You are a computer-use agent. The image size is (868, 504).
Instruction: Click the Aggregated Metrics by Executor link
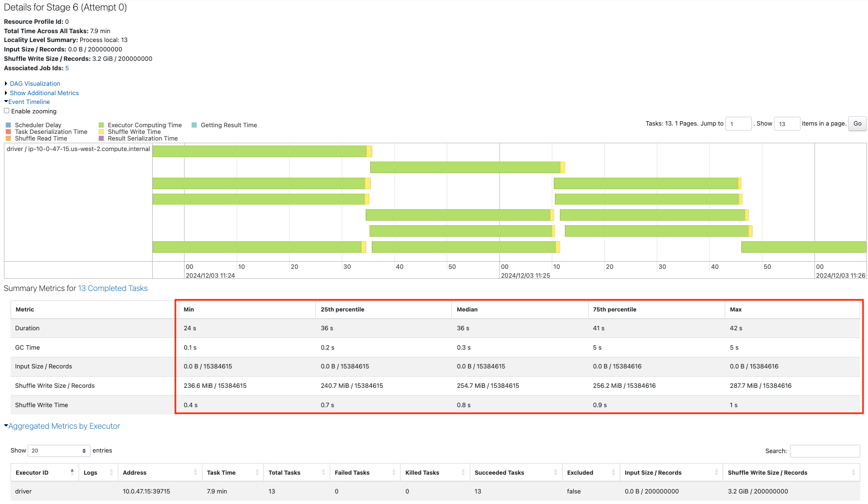(64, 426)
